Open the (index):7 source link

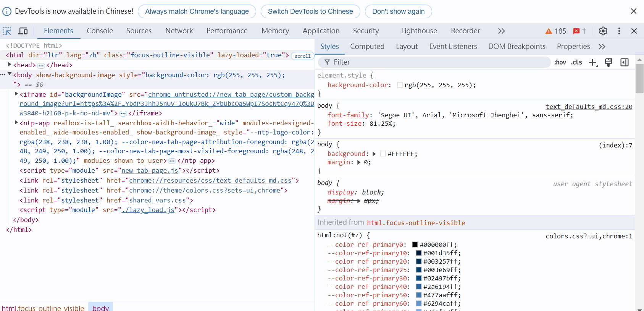coord(615,145)
